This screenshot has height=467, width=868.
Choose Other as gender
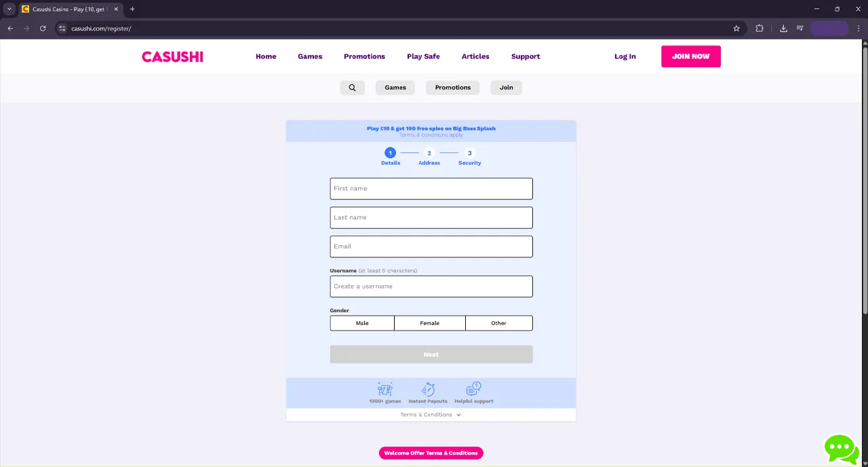(498, 323)
